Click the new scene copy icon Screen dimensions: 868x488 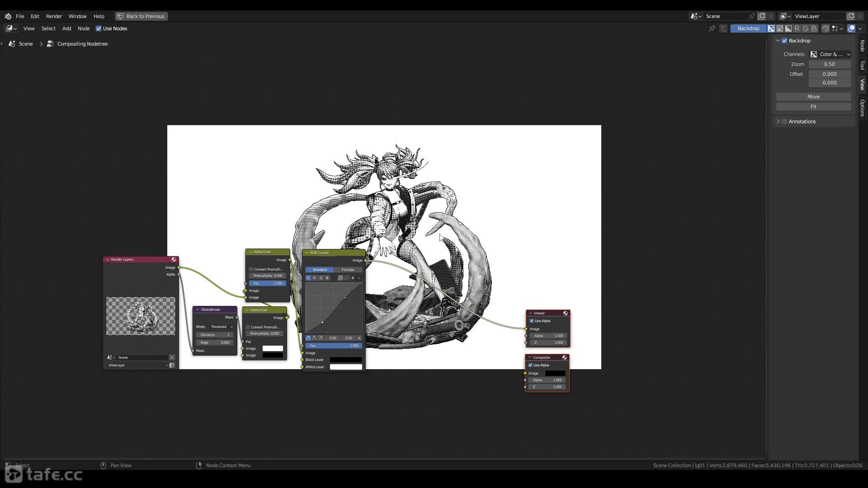pos(762,16)
